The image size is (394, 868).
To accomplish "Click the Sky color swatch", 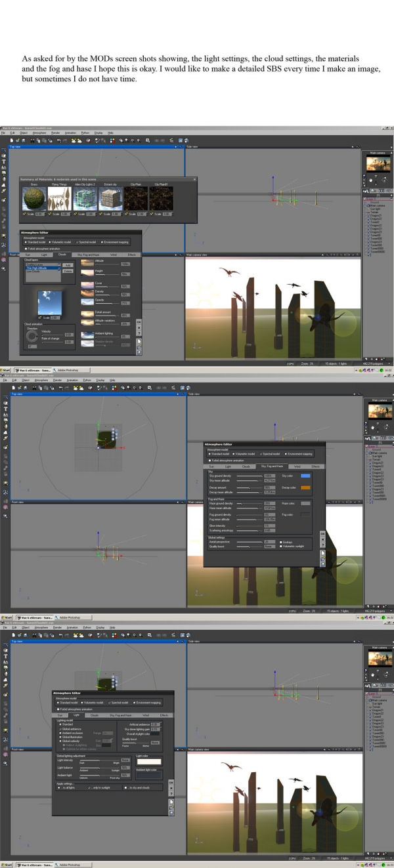I will tap(305, 476).
